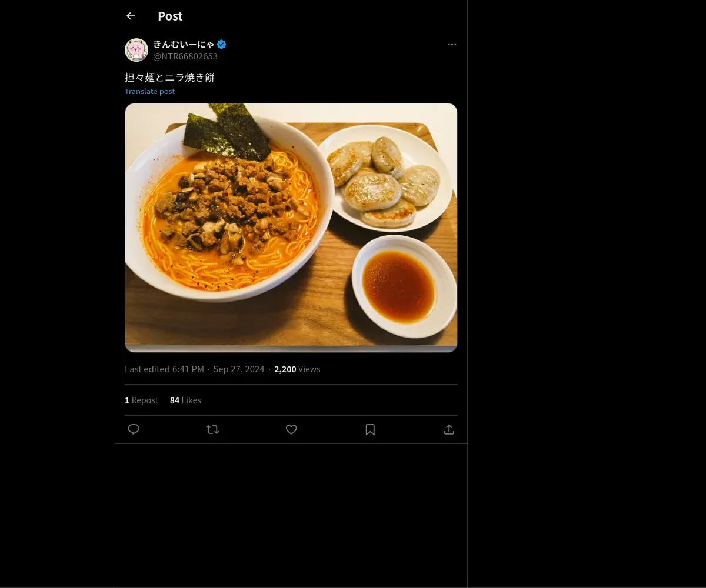Go back using the left arrow
706x588 pixels.
(x=131, y=16)
